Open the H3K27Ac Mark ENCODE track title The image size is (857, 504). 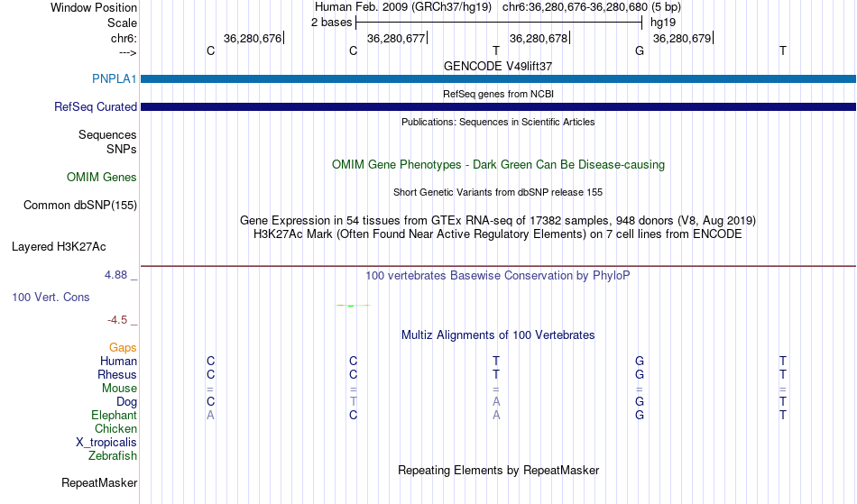(498, 234)
